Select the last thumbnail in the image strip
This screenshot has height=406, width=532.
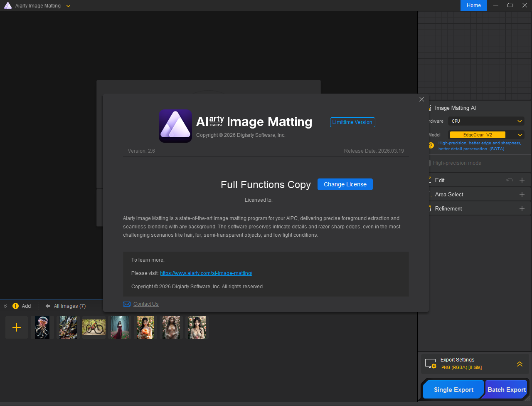(x=197, y=327)
